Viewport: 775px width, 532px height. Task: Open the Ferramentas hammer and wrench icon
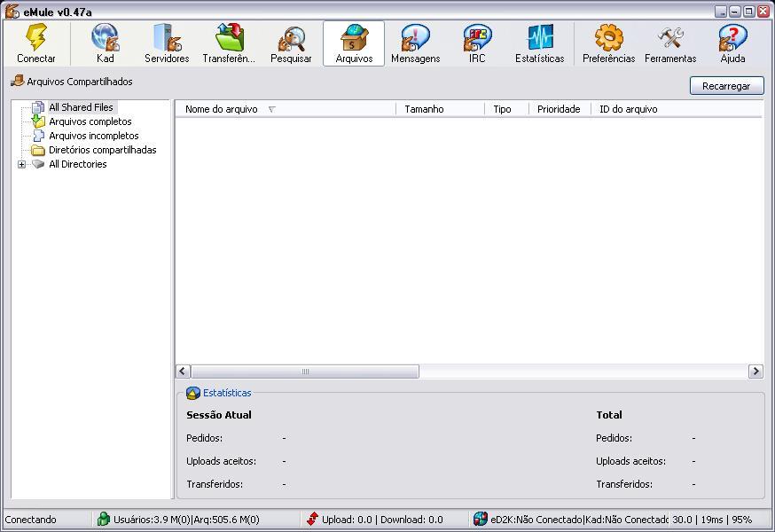pos(670,37)
